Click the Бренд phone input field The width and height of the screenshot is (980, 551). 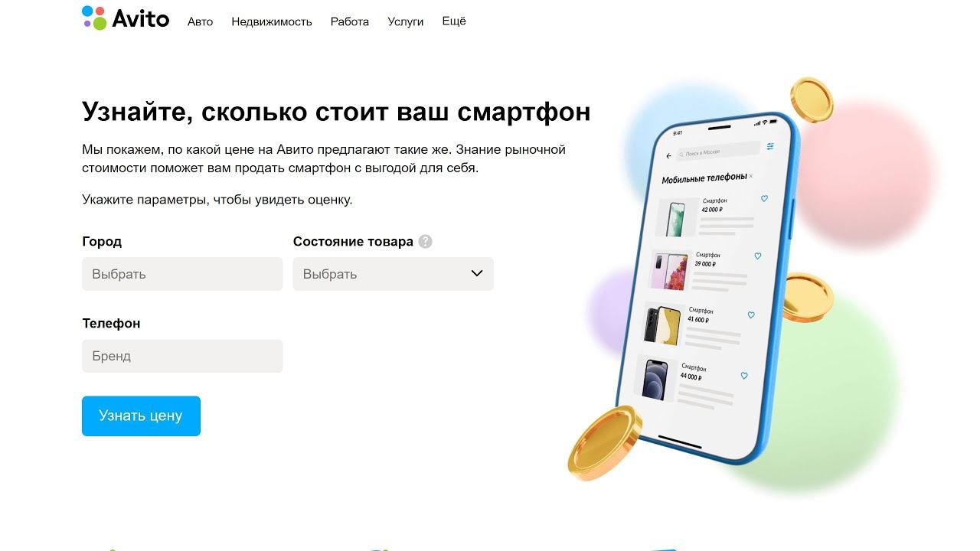182,356
